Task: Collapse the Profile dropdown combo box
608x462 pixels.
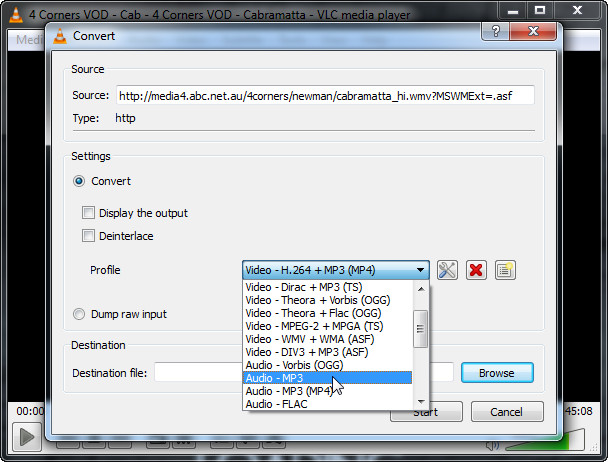Action: pos(335,270)
